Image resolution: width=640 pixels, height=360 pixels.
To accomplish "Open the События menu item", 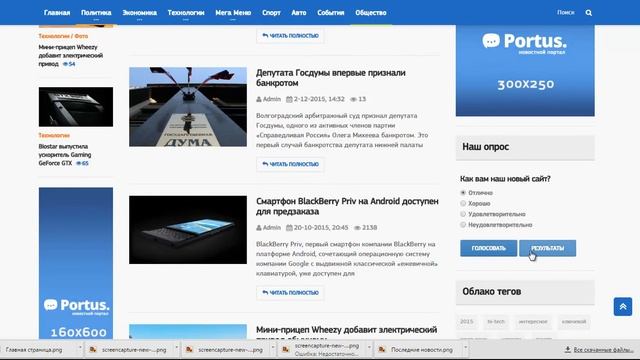I will [331, 13].
